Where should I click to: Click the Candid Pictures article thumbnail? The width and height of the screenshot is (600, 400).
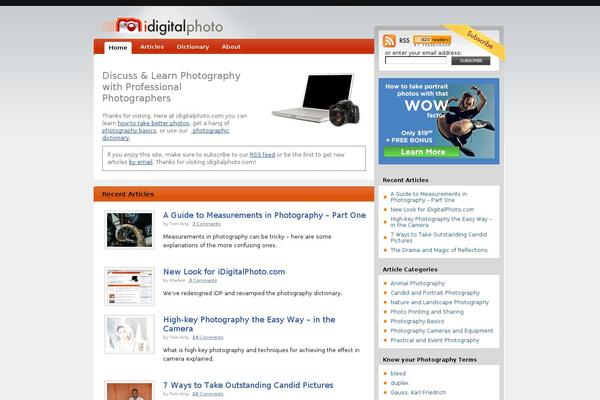pos(129,390)
